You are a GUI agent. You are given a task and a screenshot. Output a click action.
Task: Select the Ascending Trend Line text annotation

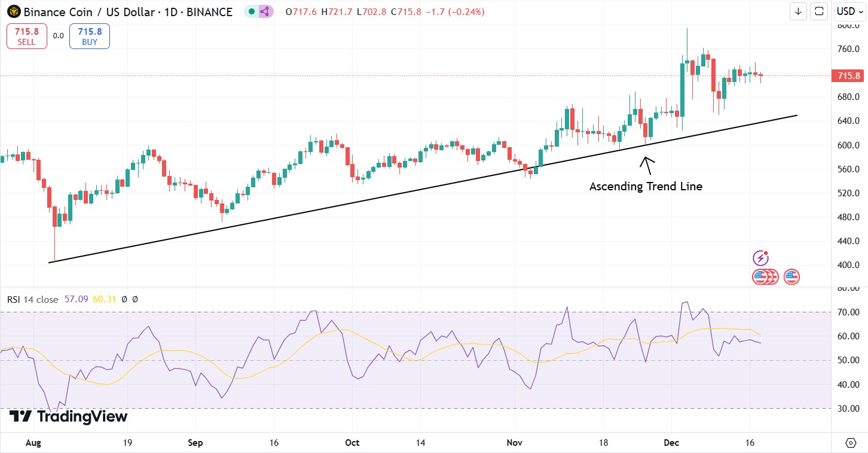tap(646, 187)
